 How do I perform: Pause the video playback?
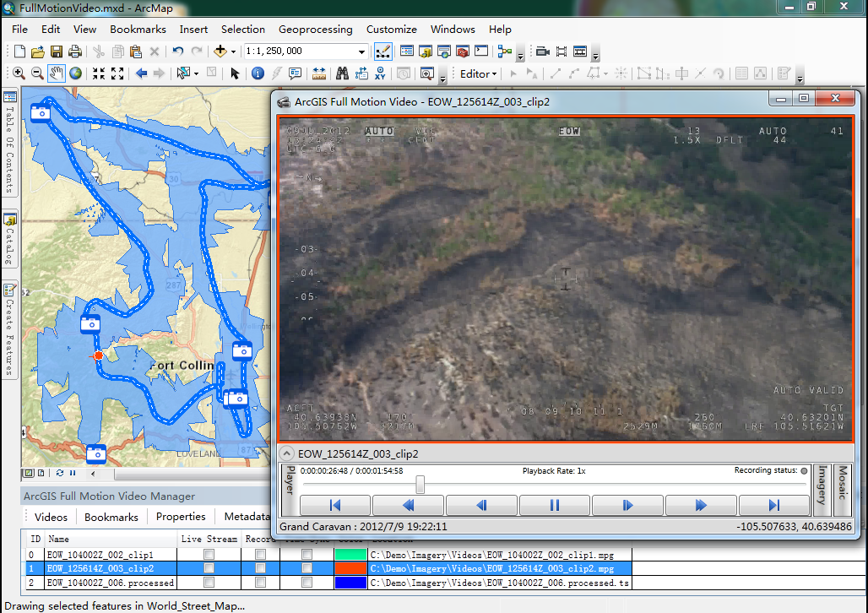(x=554, y=505)
